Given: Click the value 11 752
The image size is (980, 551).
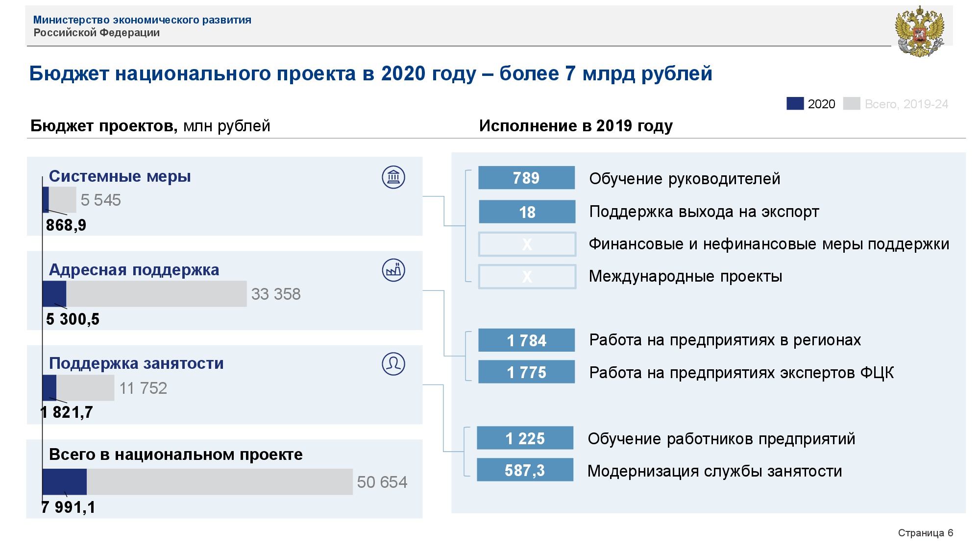Looking at the screenshot, I should click(x=143, y=388).
